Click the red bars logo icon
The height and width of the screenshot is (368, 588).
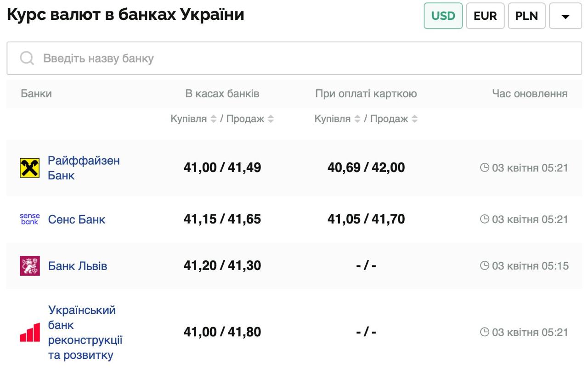click(x=30, y=332)
